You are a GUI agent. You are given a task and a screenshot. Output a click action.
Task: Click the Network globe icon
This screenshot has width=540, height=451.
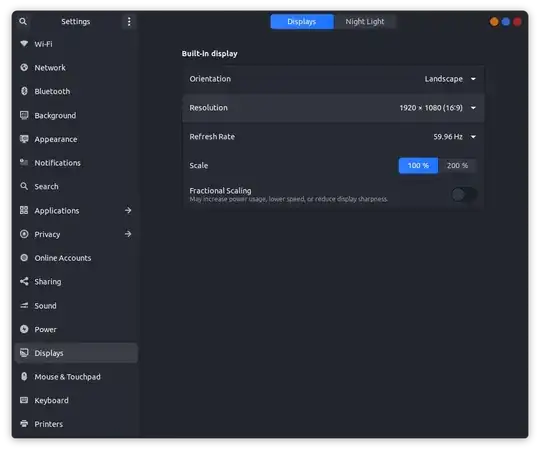pyautogui.click(x=24, y=67)
